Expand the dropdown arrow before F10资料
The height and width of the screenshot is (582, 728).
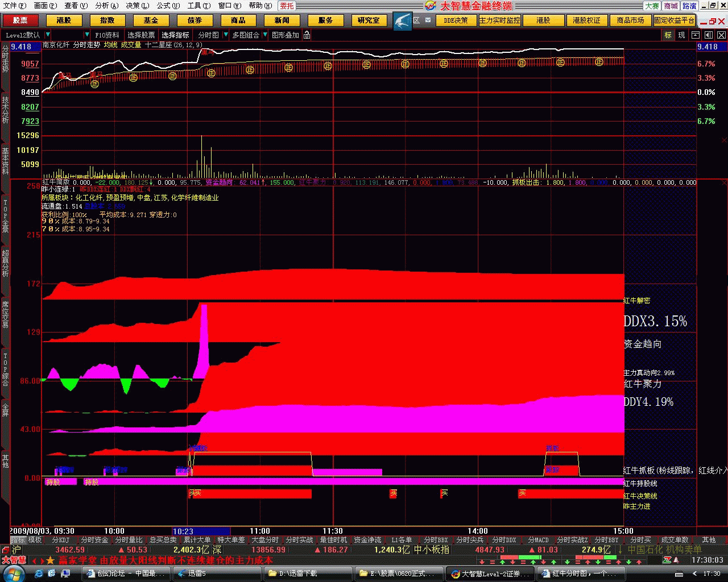86,35
